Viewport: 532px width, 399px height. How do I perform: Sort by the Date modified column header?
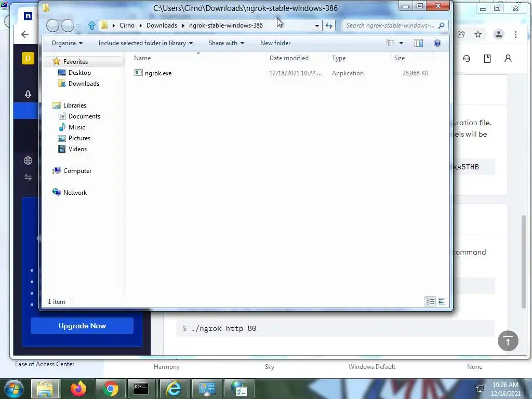(297, 58)
